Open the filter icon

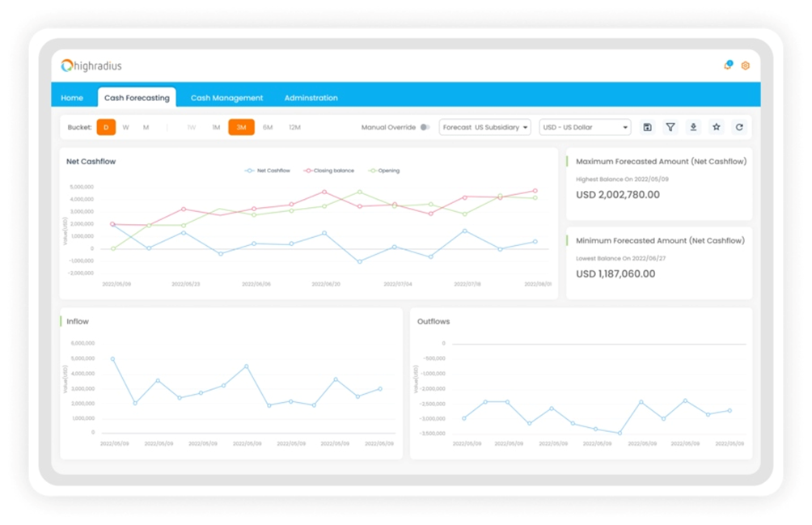click(672, 127)
